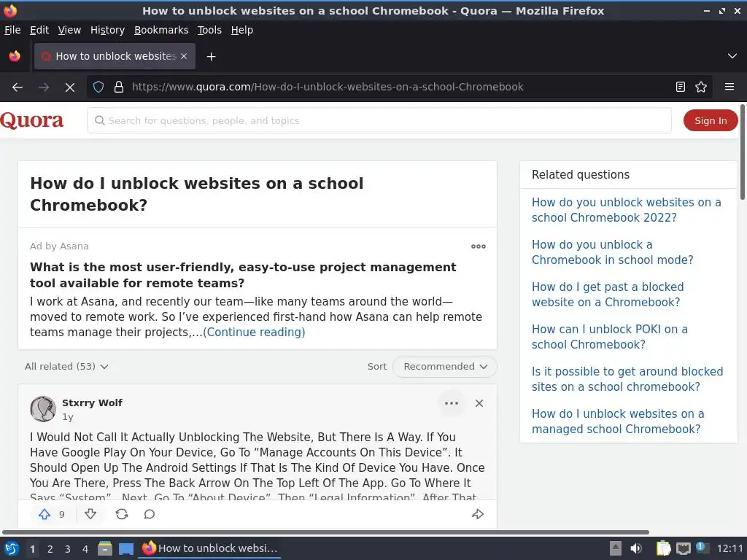Image resolution: width=747 pixels, height=560 pixels.
Task: Select the How to unblock websites tab
Action: pyautogui.click(x=115, y=56)
